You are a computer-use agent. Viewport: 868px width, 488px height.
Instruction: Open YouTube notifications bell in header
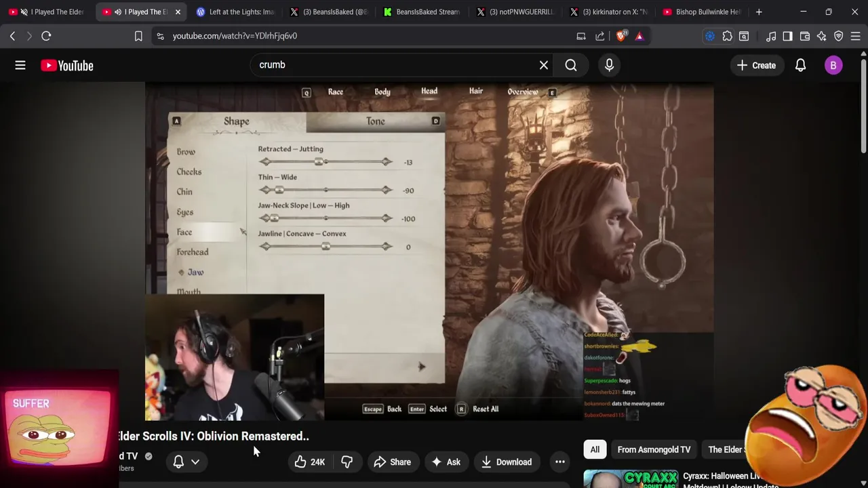point(800,65)
